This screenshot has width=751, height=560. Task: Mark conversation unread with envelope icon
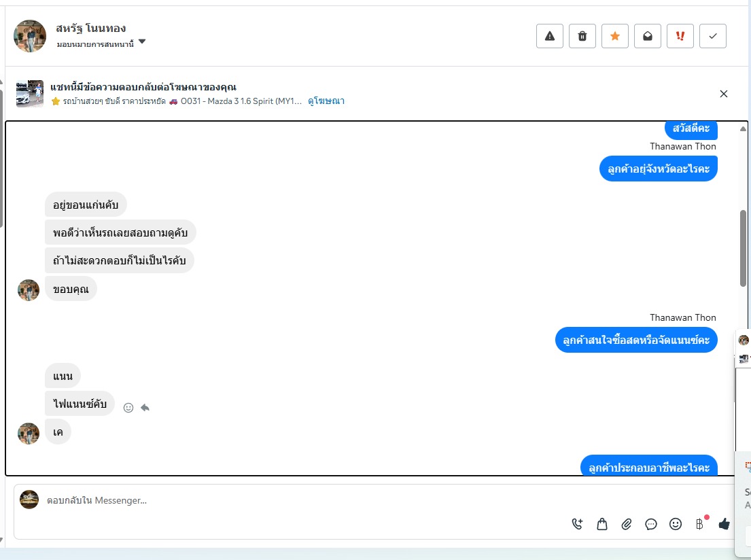point(648,36)
